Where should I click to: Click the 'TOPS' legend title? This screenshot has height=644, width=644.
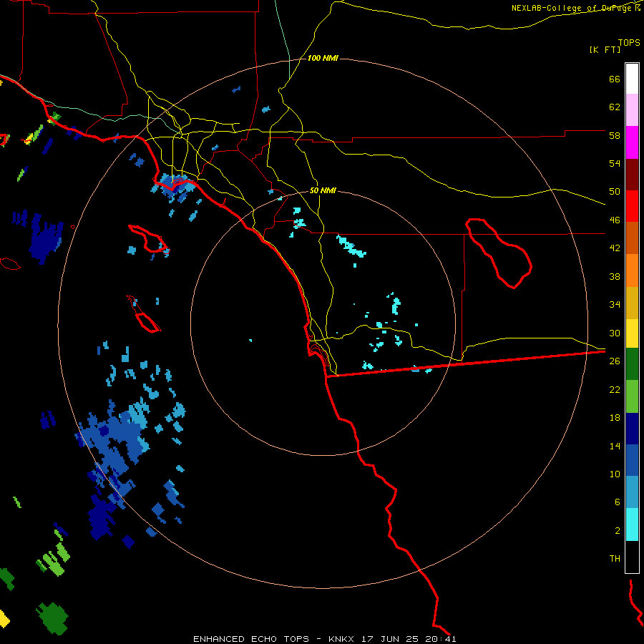pos(629,43)
